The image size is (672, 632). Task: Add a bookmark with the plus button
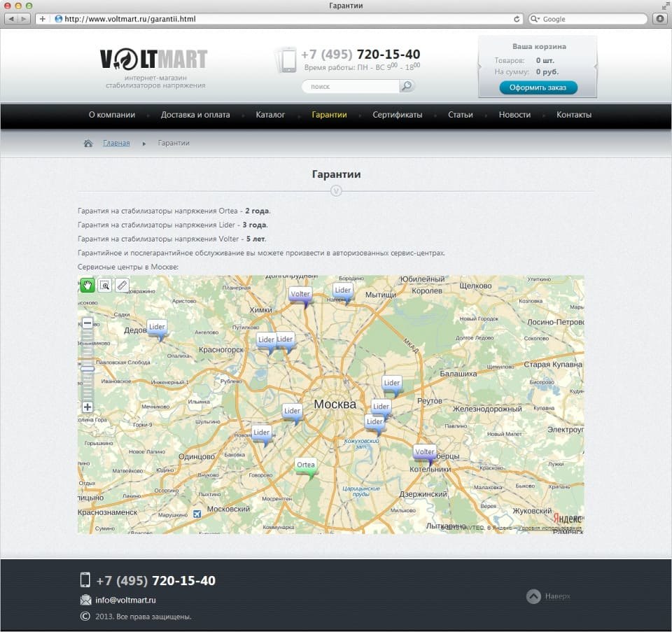click(x=42, y=19)
